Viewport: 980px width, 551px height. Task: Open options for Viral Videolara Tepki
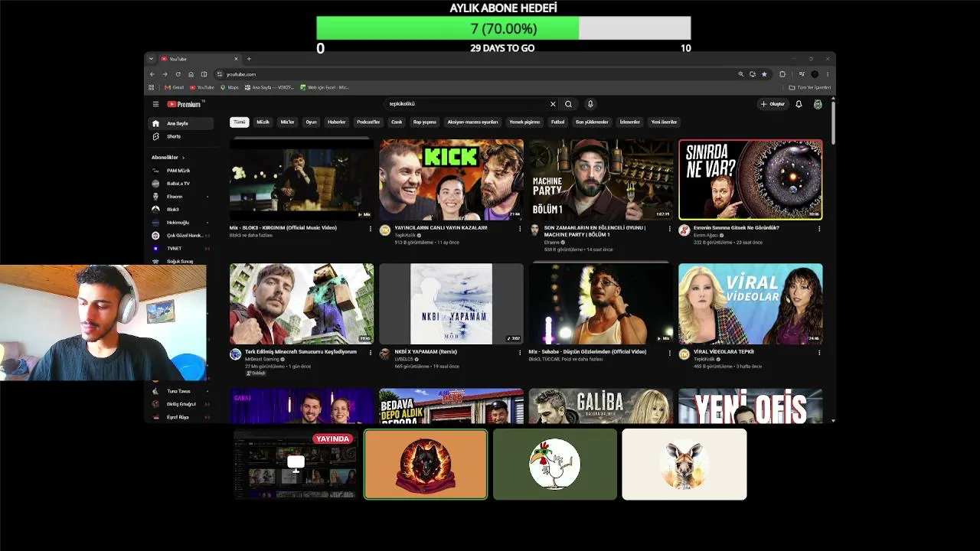click(x=819, y=353)
